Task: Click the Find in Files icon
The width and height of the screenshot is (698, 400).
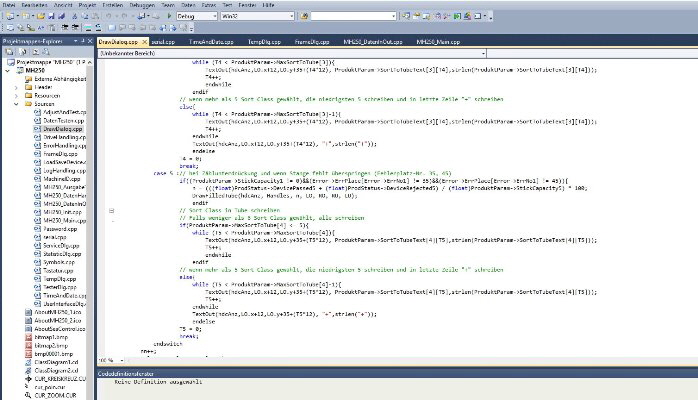Action: pyautogui.click(x=304, y=16)
